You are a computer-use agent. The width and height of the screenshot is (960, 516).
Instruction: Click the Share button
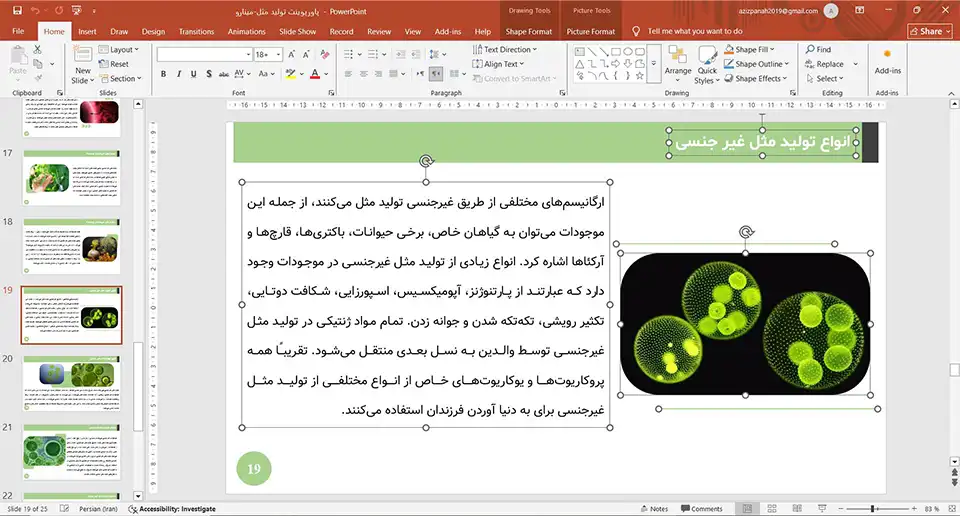coord(930,31)
